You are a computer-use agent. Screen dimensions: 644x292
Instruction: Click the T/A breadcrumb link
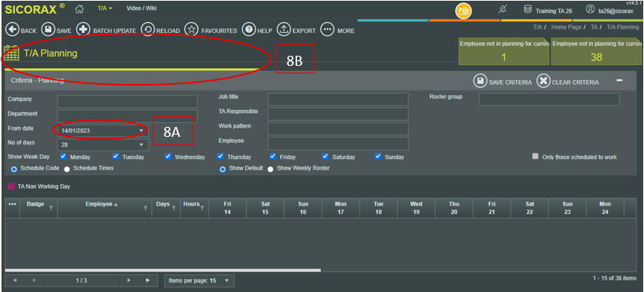537,27
